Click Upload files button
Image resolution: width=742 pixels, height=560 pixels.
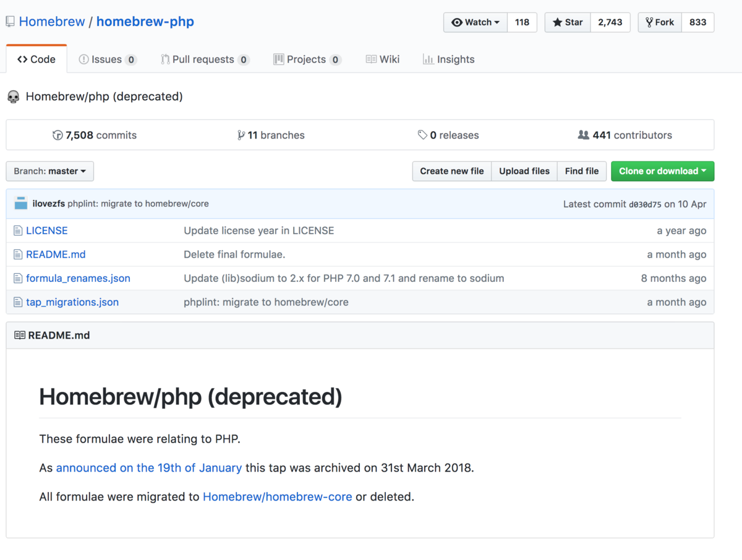[524, 171]
